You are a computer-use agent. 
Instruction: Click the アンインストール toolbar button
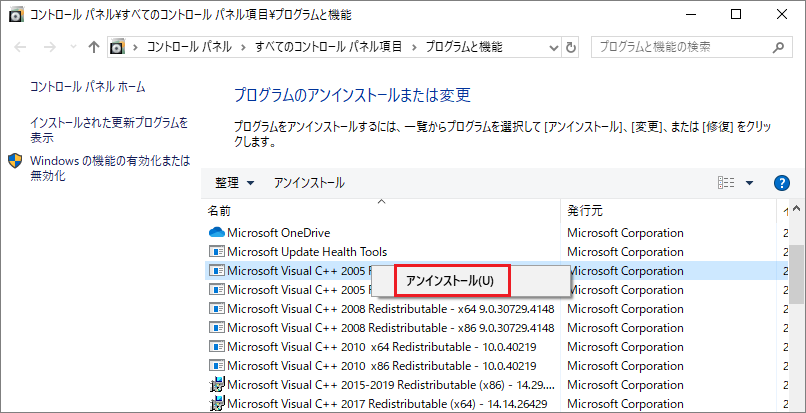point(309,183)
